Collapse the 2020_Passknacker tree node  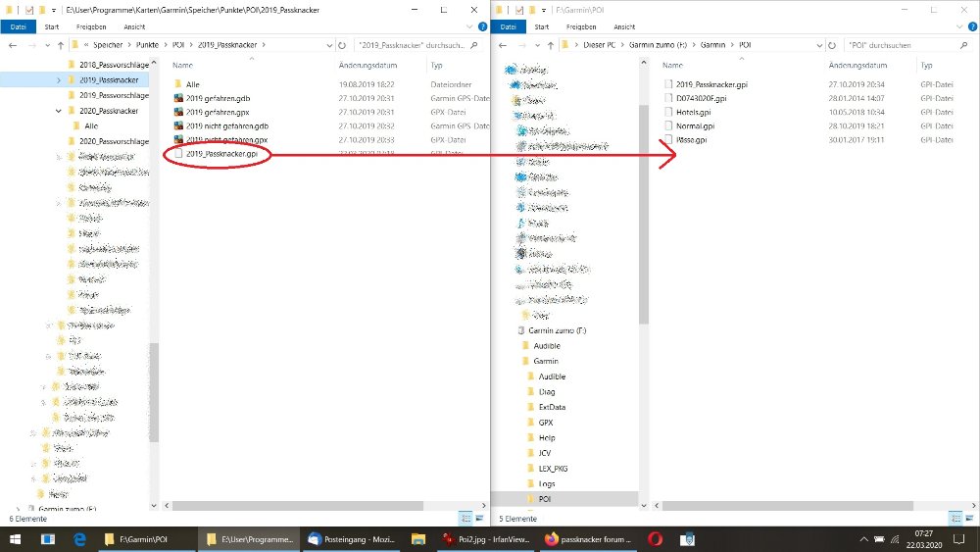click(60, 111)
